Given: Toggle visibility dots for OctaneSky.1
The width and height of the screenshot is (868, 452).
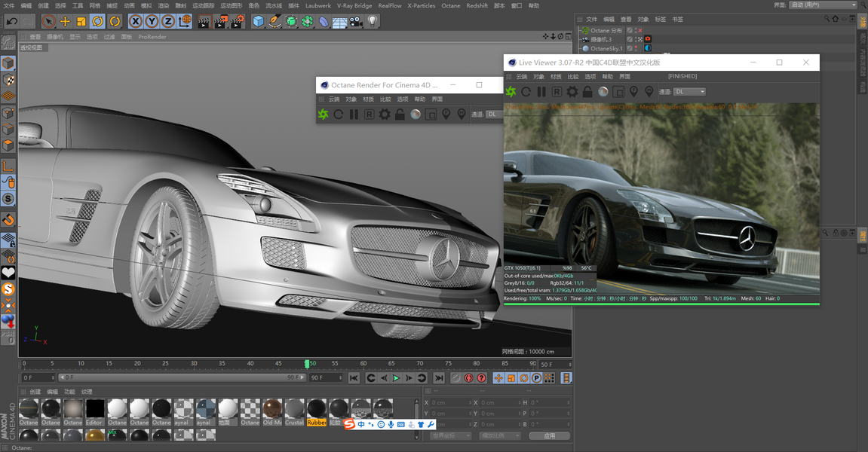Looking at the screenshot, I should click(636, 48).
